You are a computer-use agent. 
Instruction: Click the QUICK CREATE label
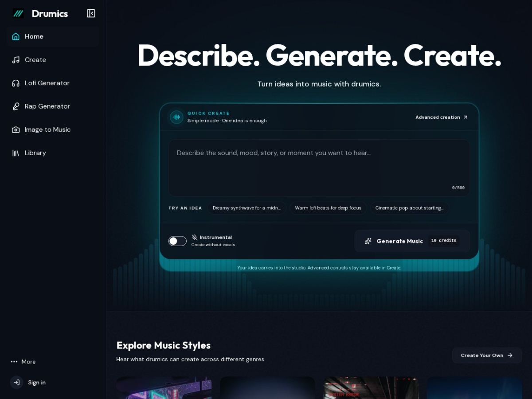(x=208, y=113)
